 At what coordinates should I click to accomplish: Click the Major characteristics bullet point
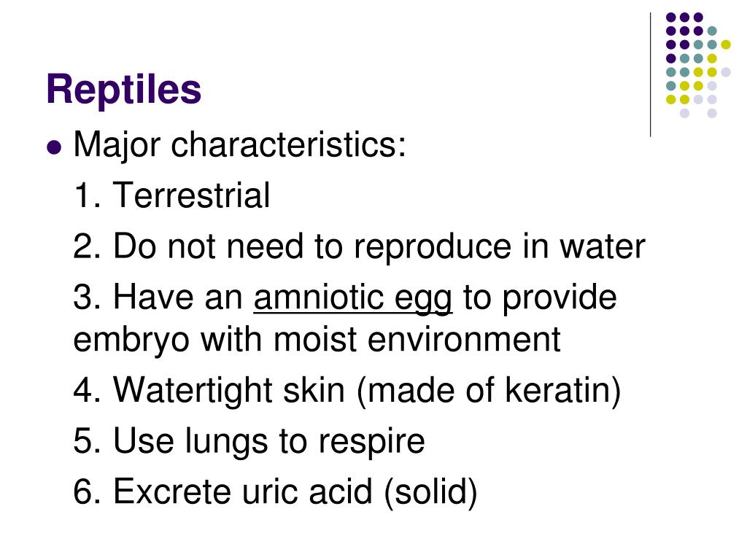(54, 147)
